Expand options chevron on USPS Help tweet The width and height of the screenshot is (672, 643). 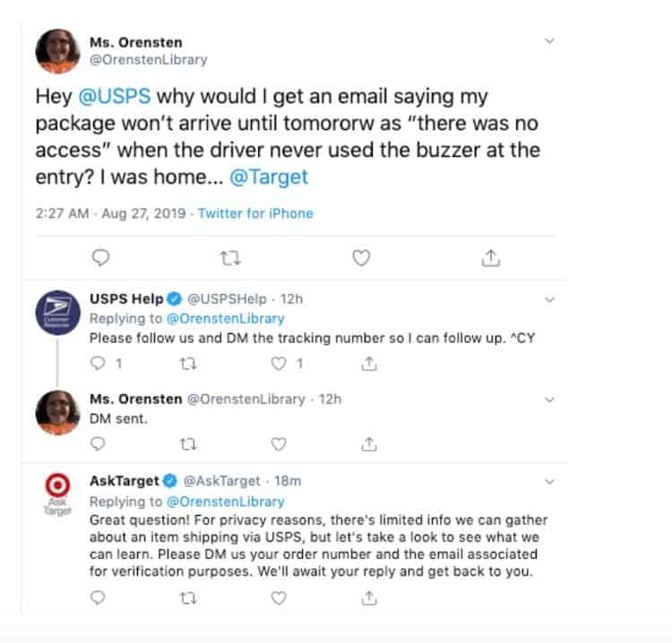(x=550, y=299)
